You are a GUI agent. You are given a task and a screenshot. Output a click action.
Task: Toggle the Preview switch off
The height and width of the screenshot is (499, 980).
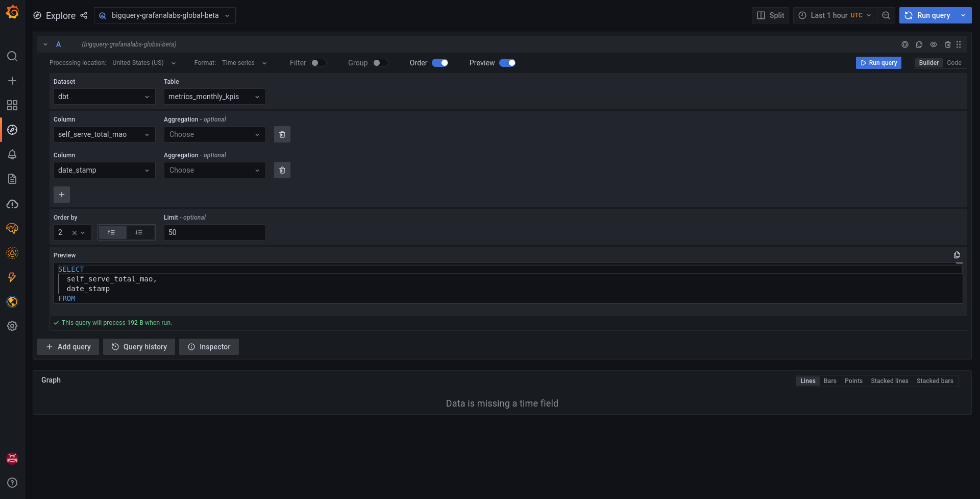coord(508,63)
